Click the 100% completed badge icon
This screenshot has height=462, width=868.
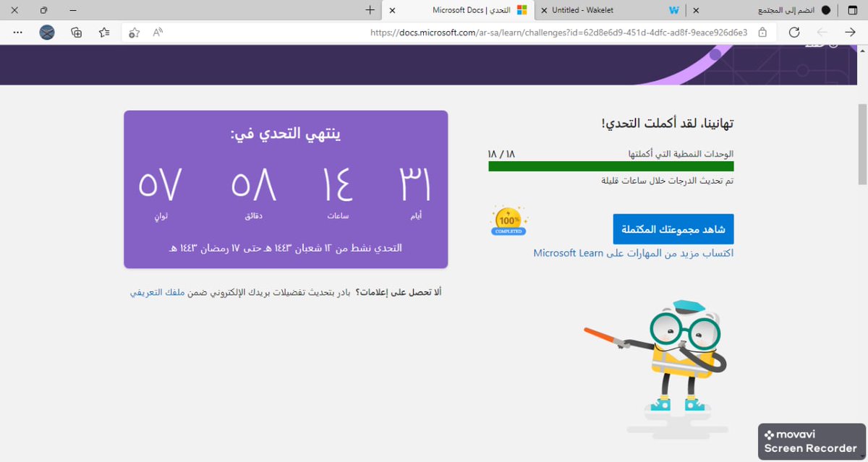tap(509, 221)
